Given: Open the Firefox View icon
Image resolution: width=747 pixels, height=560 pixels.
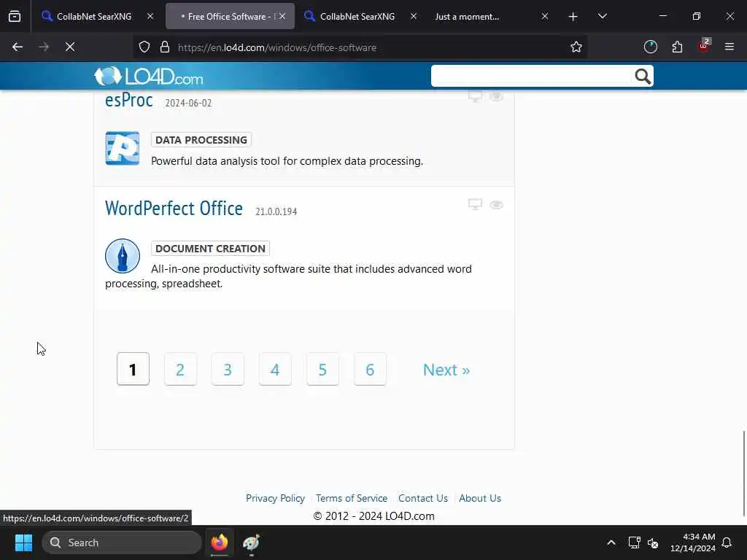Looking at the screenshot, I should pyautogui.click(x=15, y=17).
